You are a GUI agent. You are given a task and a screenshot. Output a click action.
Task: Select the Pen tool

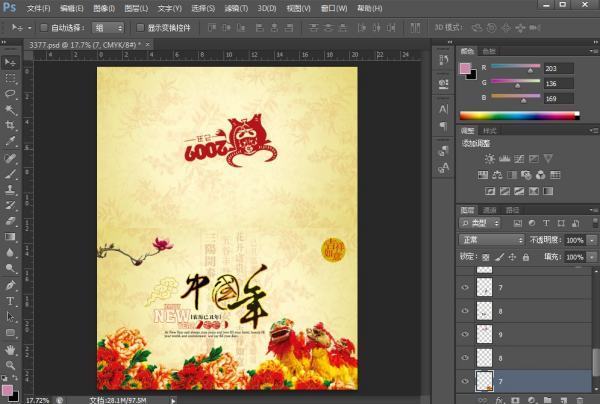[x=10, y=286]
